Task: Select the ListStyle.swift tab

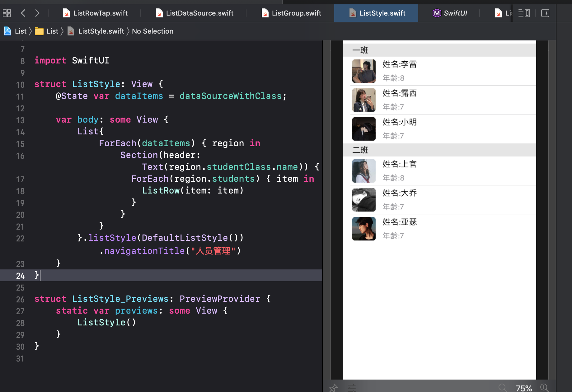Action: coord(377,13)
